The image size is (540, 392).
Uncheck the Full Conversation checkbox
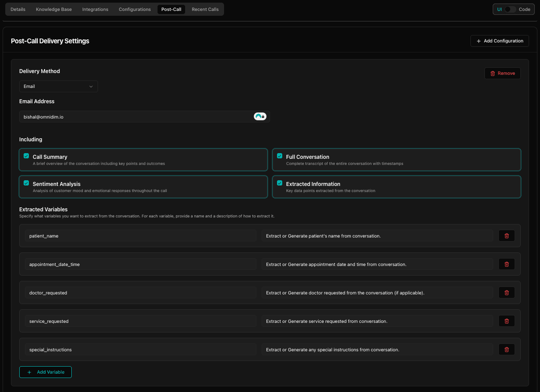pyautogui.click(x=280, y=156)
